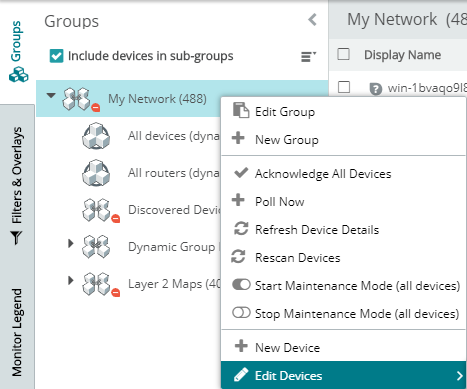Select the Dynamic Group entry

click(174, 247)
